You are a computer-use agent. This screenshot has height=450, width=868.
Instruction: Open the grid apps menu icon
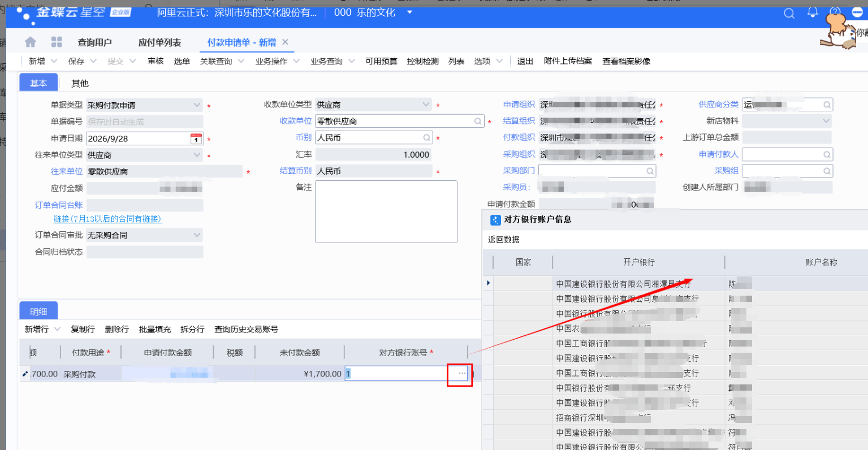click(57, 42)
